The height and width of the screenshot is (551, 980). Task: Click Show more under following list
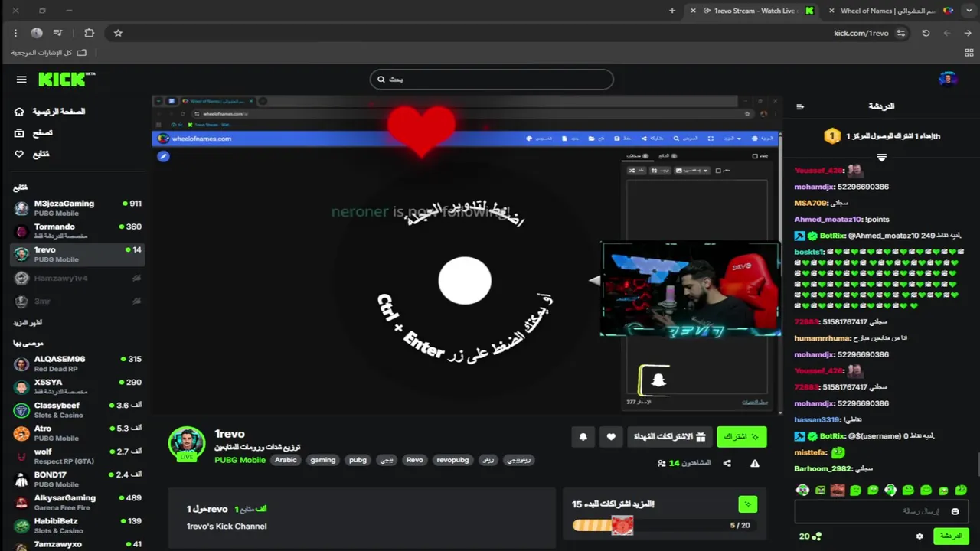click(x=28, y=323)
